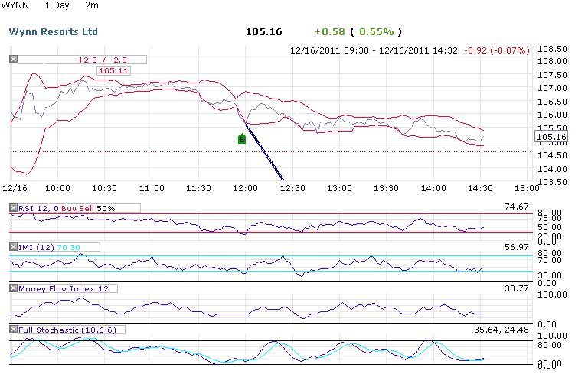Select the WYNN ticker symbol
588x374 pixels.
pyautogui.click(x=15, y=5)
